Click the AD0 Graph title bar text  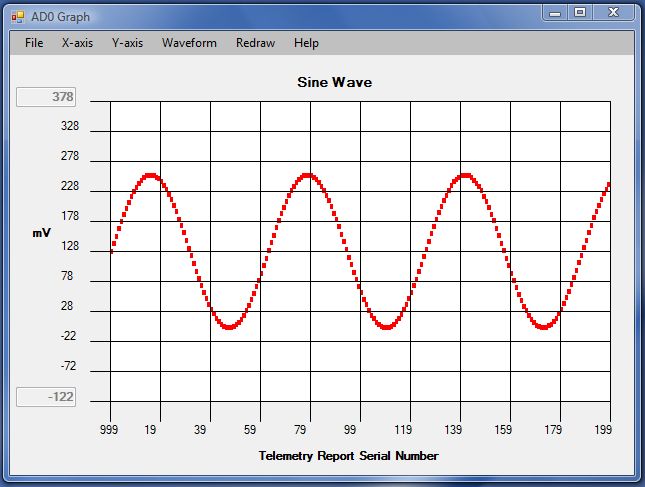point(61,16)
